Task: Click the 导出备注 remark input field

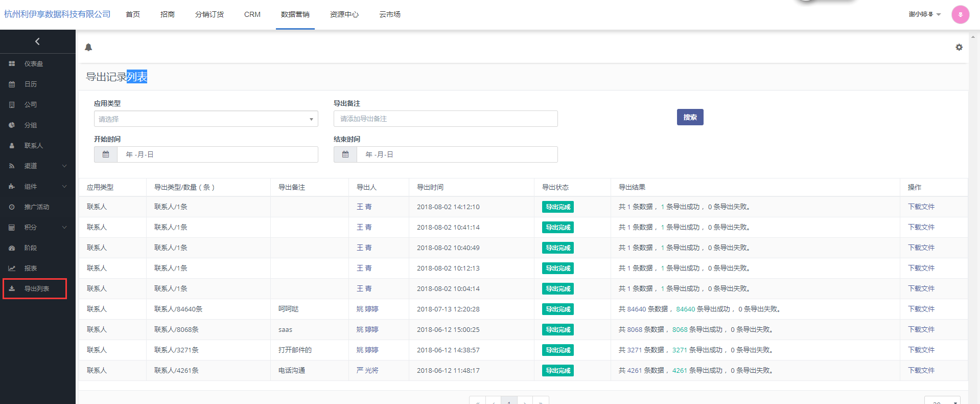Action: (446, 119)
